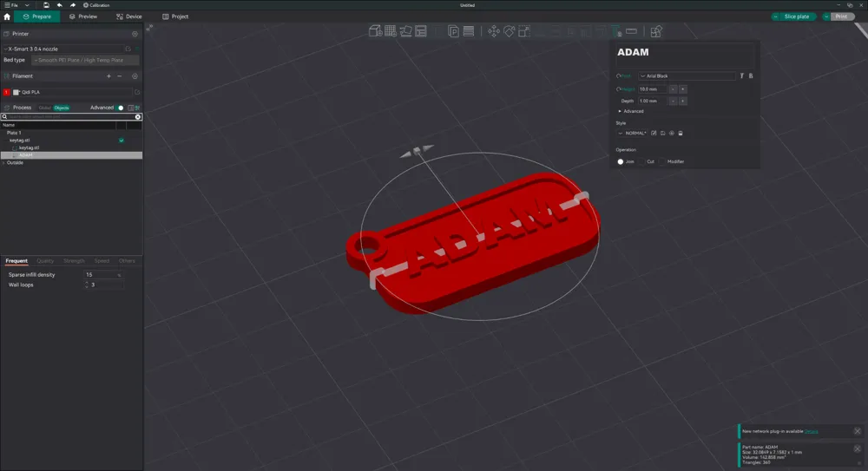Open the Calibration menu
The width and height of the screenshot is (868, 471).
(96, 5)
